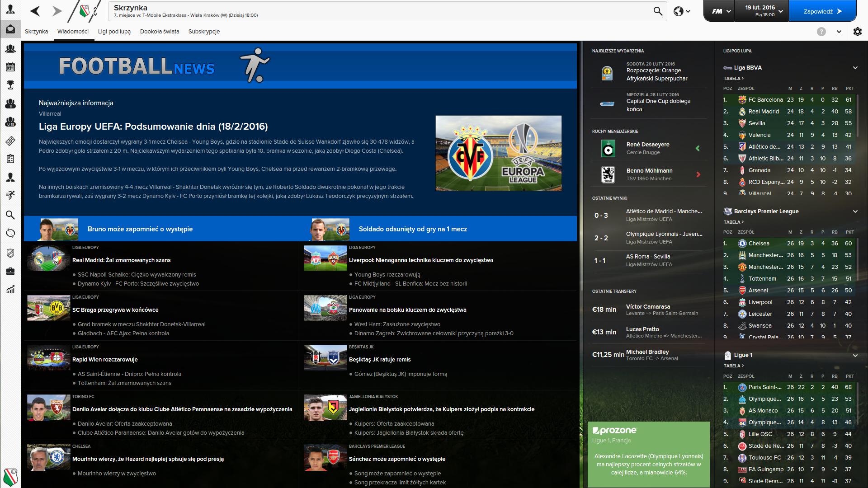Open the scouting magnifier icon in sidebar
868x488 pixels.
coord(10,215)
